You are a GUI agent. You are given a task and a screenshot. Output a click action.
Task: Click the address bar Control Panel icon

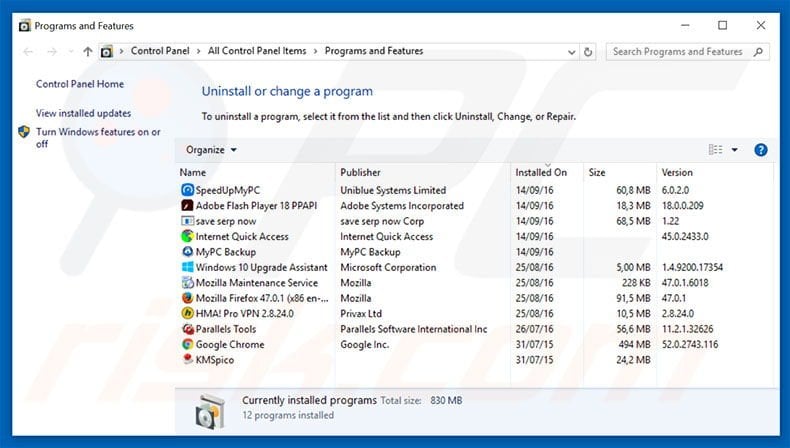[x=106, y=51]
